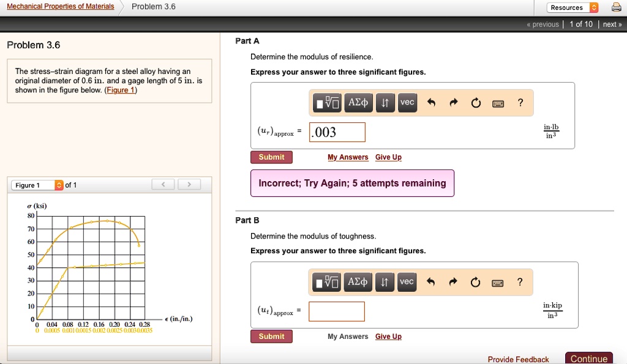View My Answers for Part B

pos(348,336)
